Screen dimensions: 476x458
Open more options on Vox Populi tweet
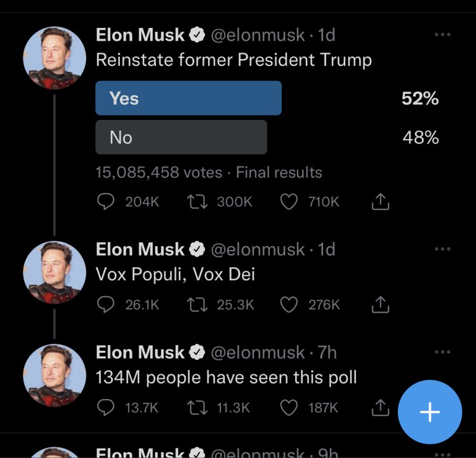click(442, 249)
